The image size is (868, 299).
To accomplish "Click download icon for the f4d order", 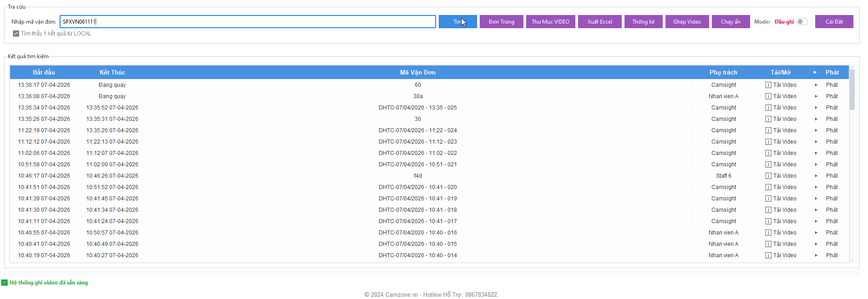I will (768, 176).
